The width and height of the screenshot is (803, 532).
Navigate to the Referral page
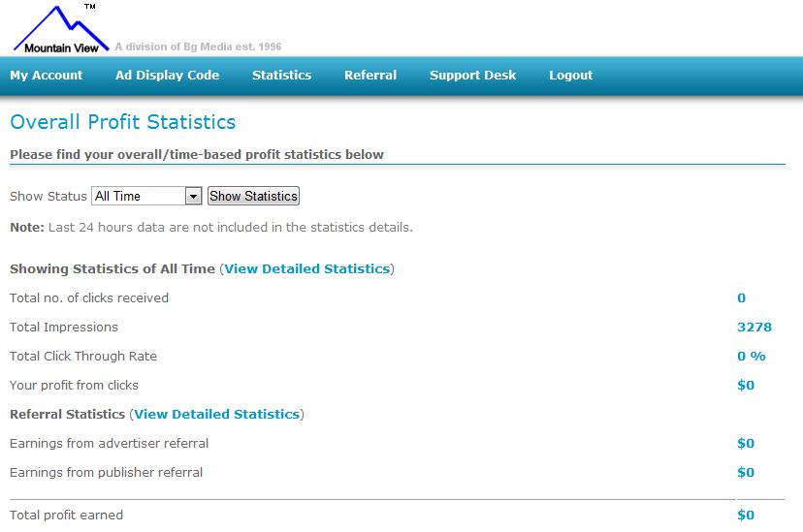(x=370, y=76)
